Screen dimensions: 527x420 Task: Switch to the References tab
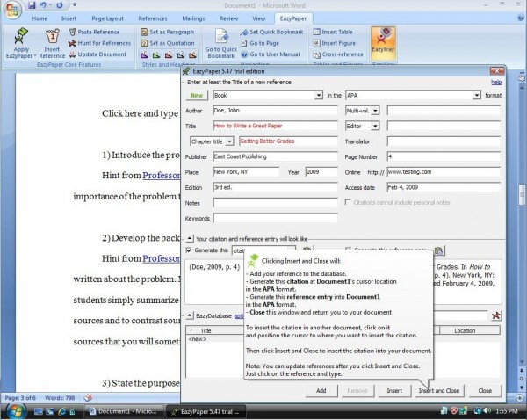[x=153, y=18]
